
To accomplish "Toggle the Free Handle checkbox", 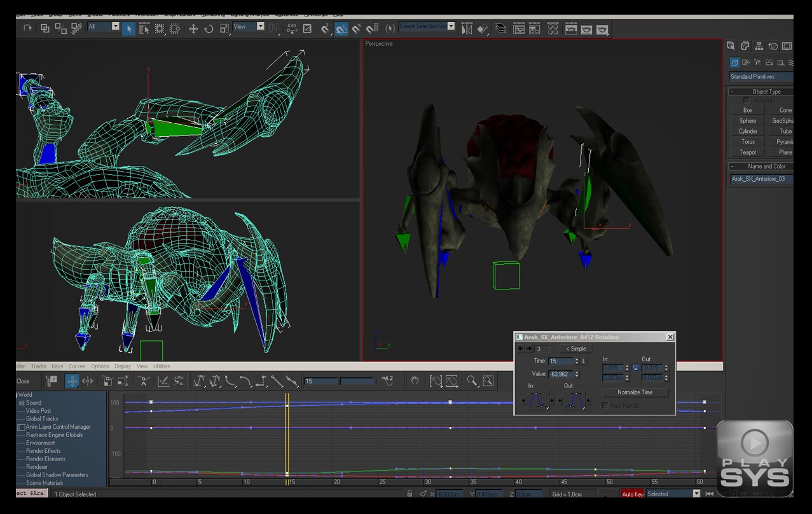I will pyautogui.click(x=605, y=405).
